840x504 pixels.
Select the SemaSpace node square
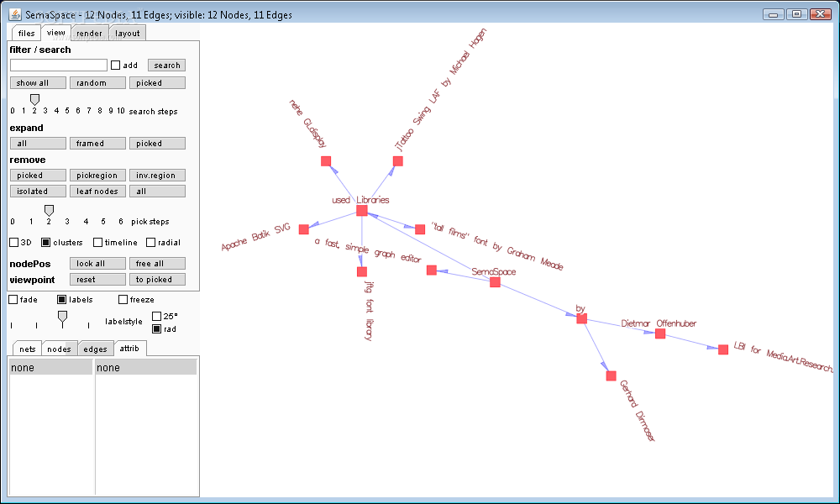click(495, 281)
